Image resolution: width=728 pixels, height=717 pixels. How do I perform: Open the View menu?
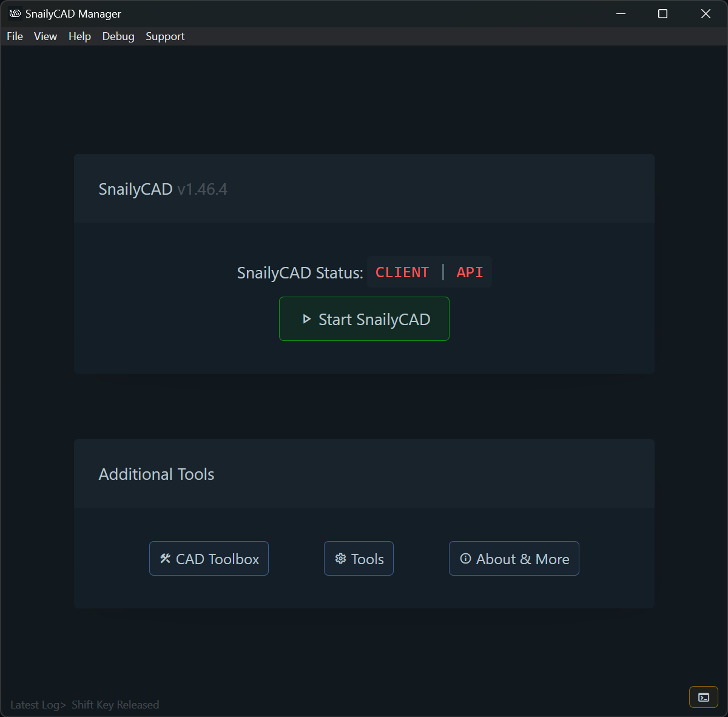pyautogui.click(x=45, y=36)
